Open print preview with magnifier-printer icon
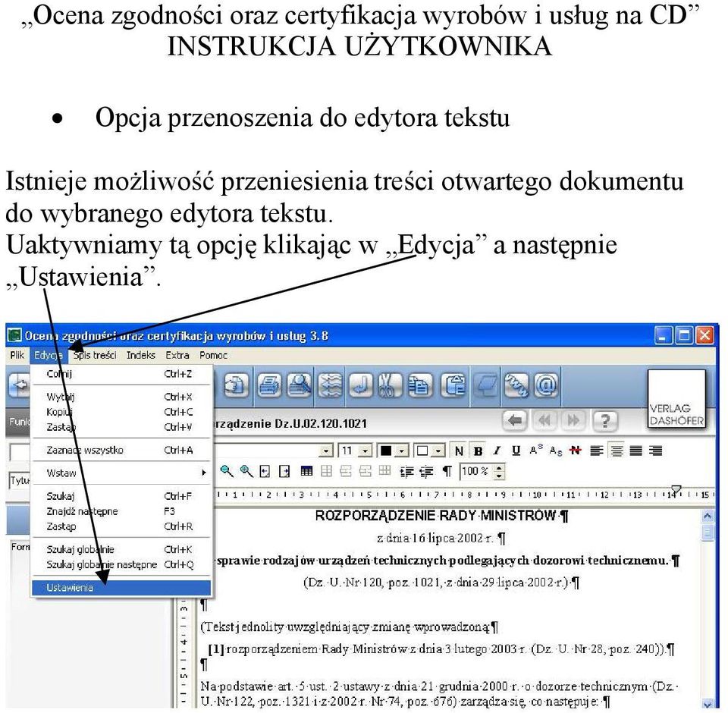Viewport: 728px width, 713px height. (300, 385)
